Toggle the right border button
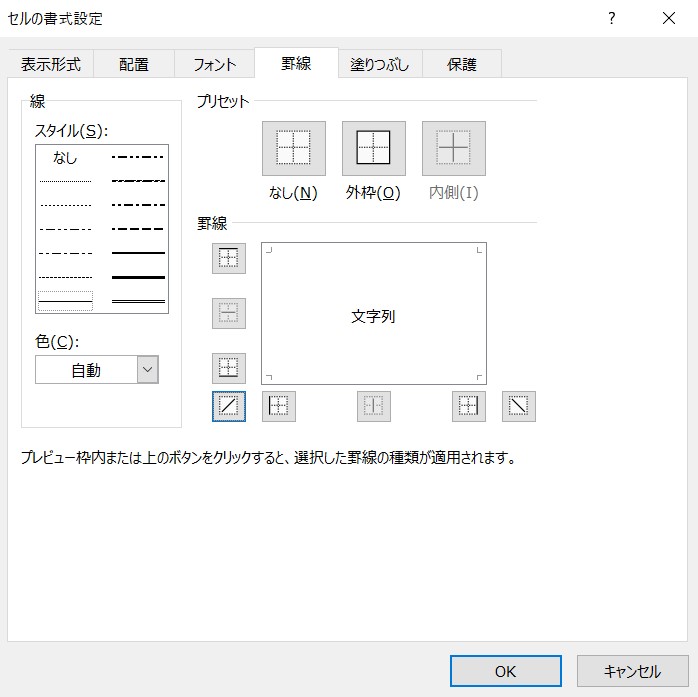 coord(469,406)
